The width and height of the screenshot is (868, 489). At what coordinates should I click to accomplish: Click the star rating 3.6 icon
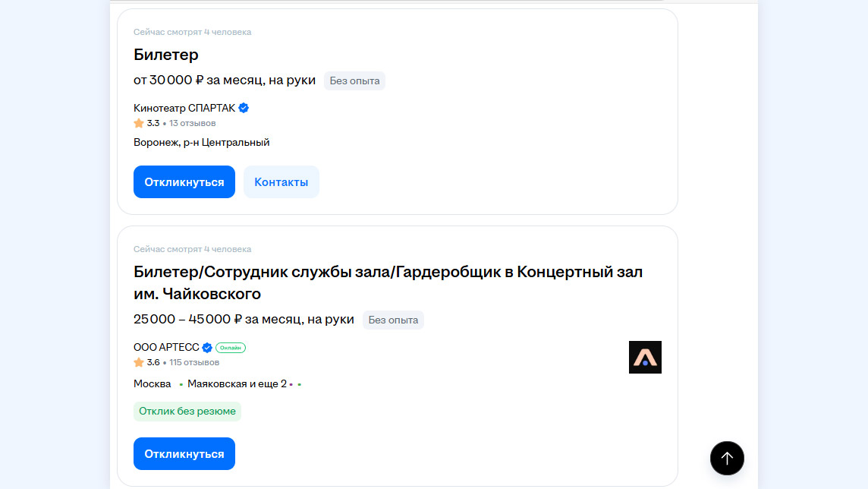[139, 363]
